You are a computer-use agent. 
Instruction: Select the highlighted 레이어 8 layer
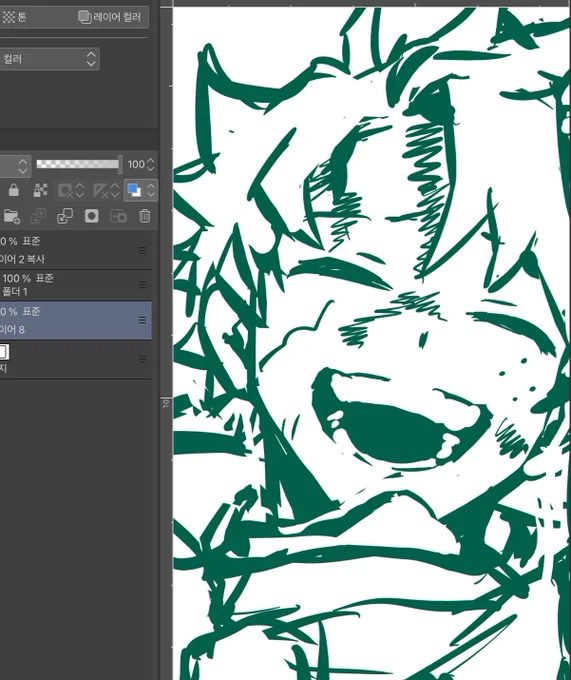[x=75, y=320]
